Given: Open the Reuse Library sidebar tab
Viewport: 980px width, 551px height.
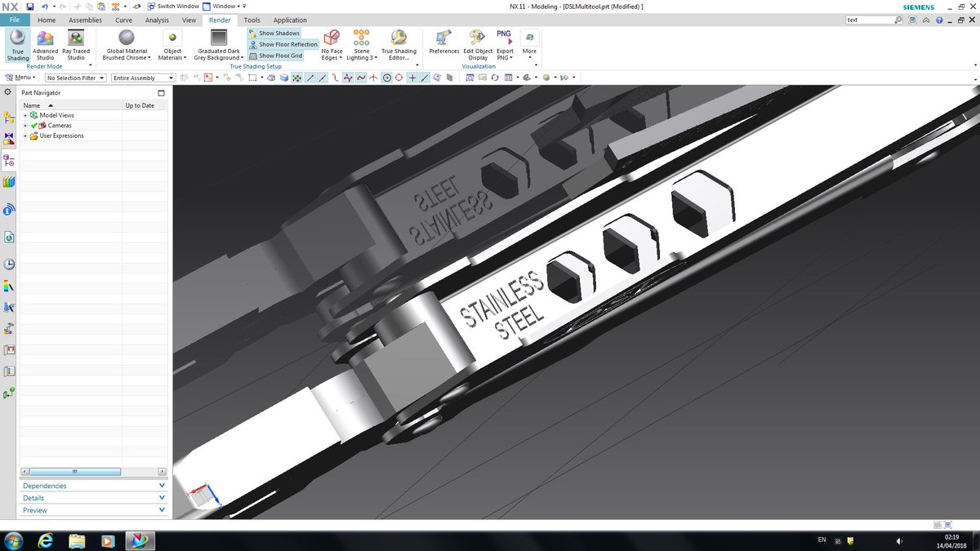Looking at the screenshot, I should click(9, 181).
